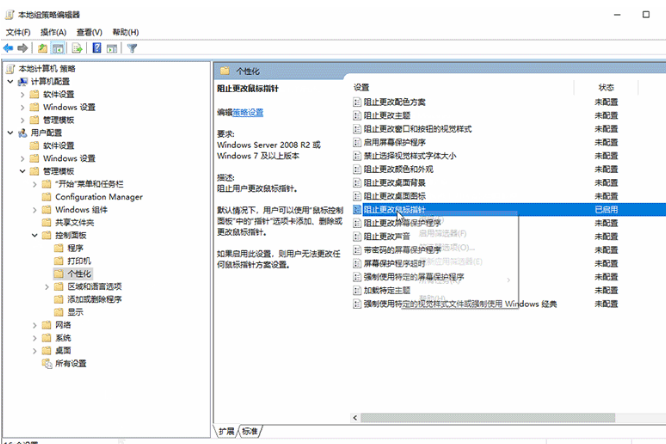
Task: Click the Up one level folder icon
Action: pos(42,48)
